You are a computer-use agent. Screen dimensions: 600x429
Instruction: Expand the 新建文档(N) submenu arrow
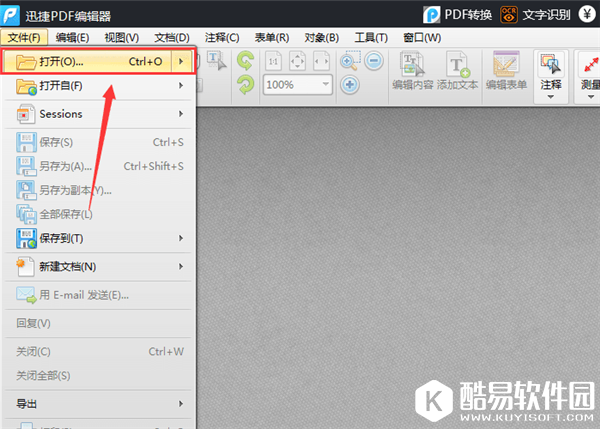[x=181, y=266]
